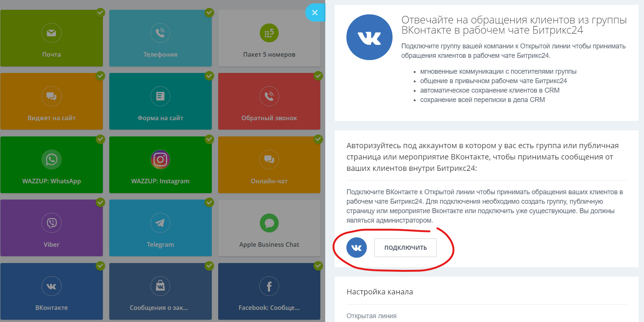Select the Обратный звонок callback icon

(269, 96)
